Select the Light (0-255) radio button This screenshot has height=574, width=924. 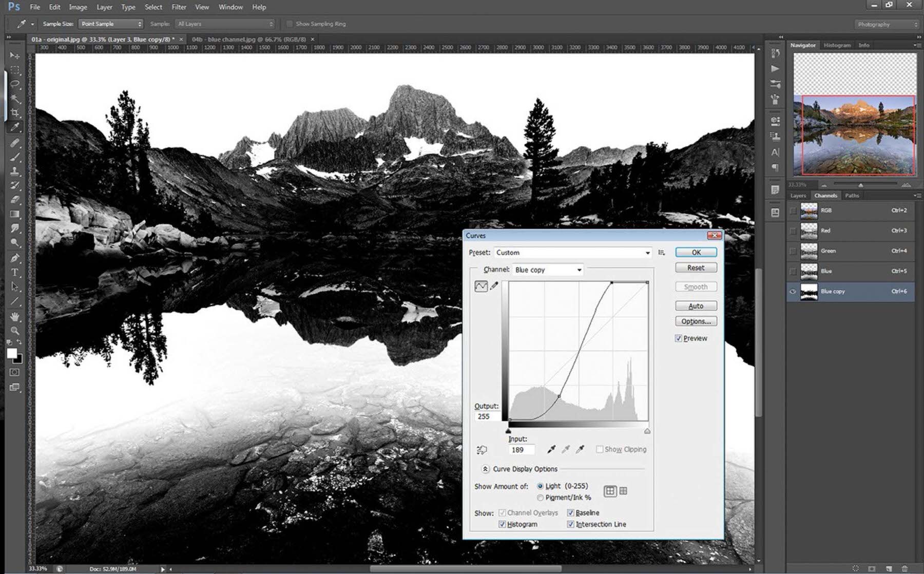tap(540, 486)
